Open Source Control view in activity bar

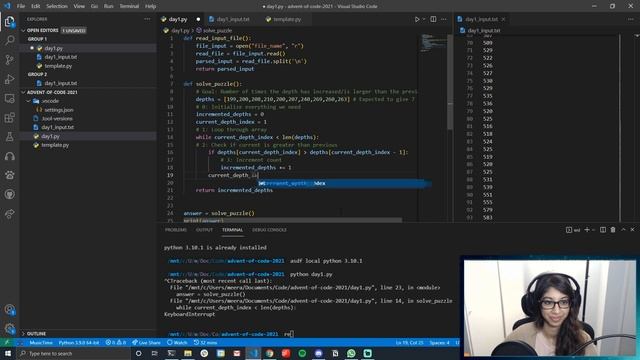9,60
